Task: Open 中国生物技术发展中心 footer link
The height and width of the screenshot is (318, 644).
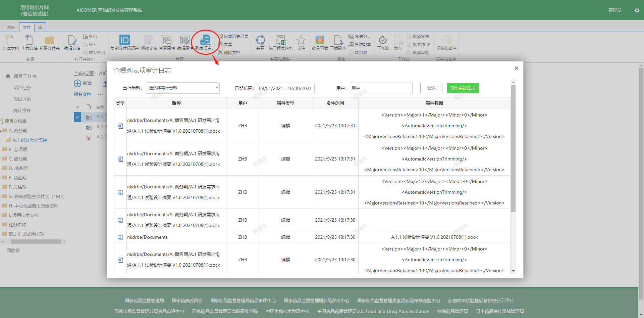Action: [287, 311]
